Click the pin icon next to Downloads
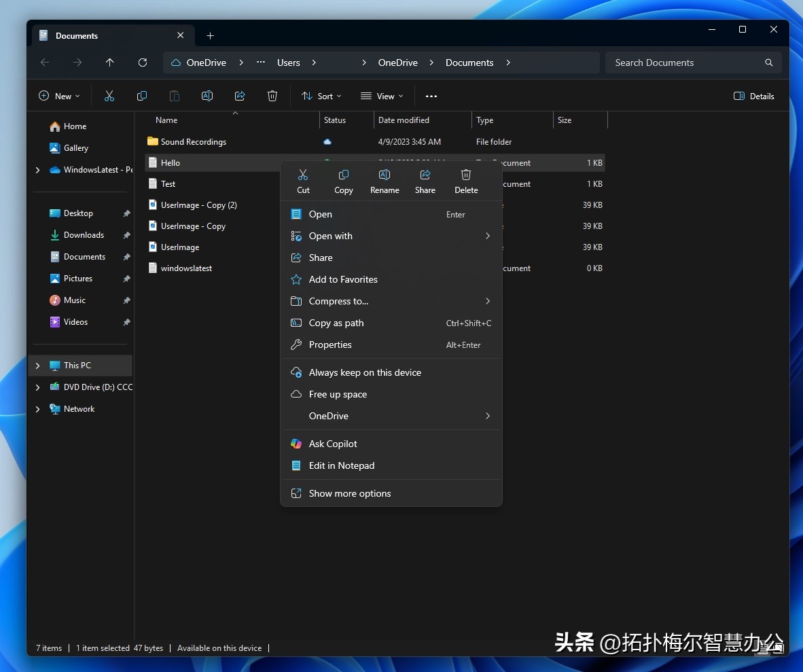The width and height of the screenshot is (803, 672). (x=126, y=235)
